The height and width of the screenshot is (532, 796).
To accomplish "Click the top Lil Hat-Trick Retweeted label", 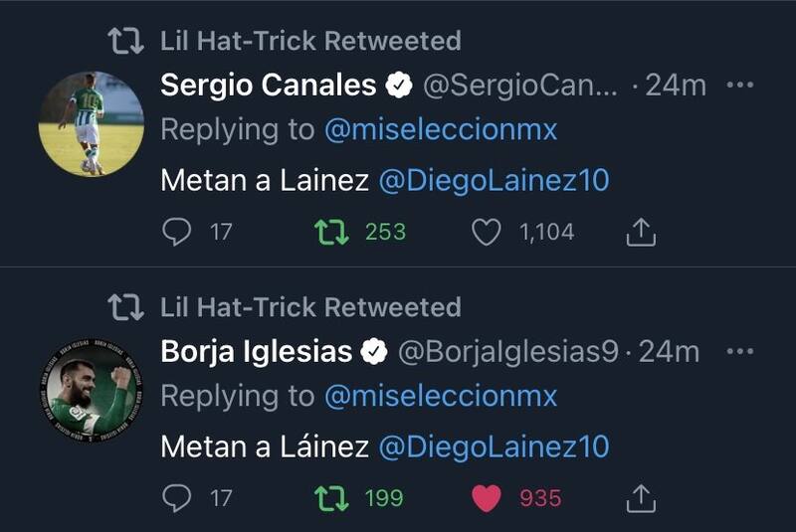I will click(x=310, y=41).
